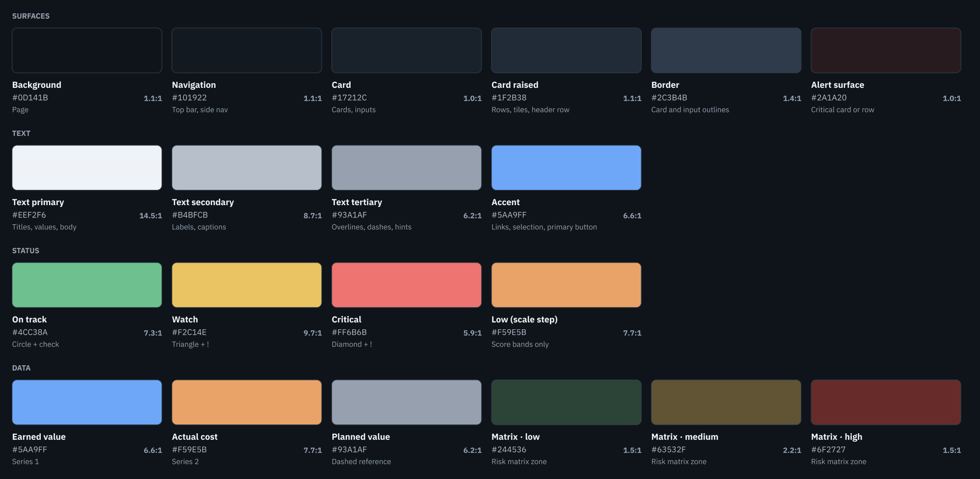Click the Matrix high swatch
This screenshot has width=980, height=479.
click(x=886, y=402)
